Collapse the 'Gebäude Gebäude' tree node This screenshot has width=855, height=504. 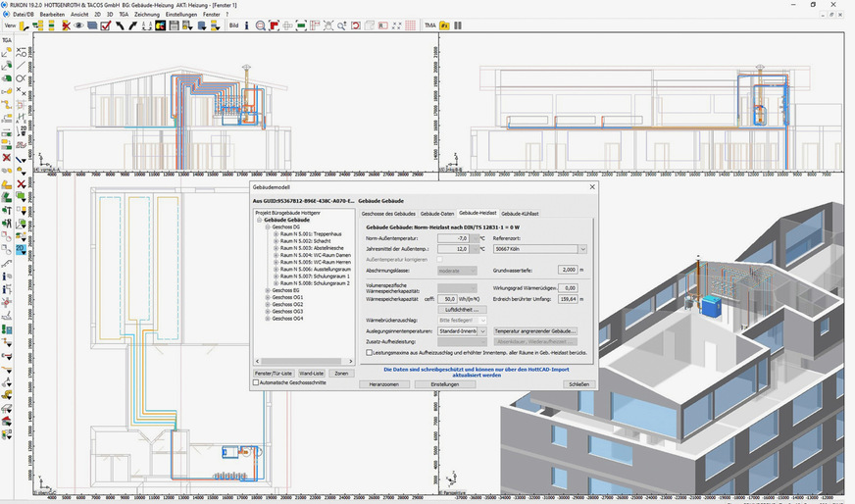pyautogui.click(x=260, y=220)
